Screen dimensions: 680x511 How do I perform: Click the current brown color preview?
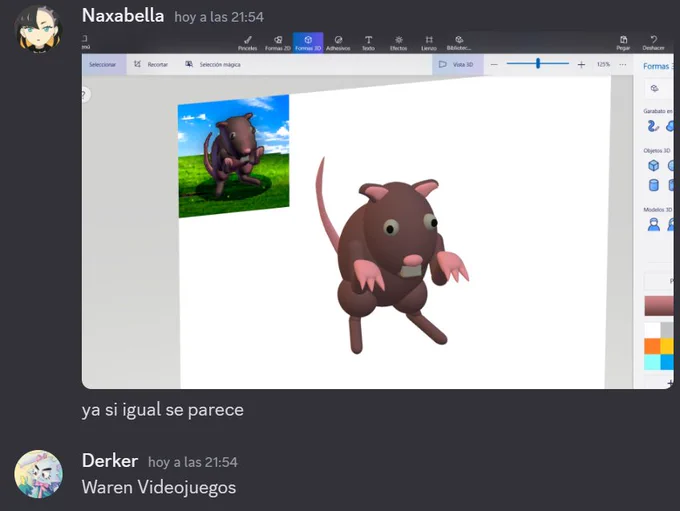[x=659, y=306]
